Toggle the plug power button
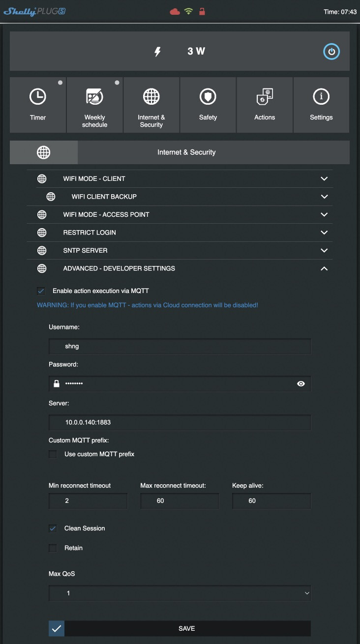Viewport: 360px width, 644px height. 331,52
